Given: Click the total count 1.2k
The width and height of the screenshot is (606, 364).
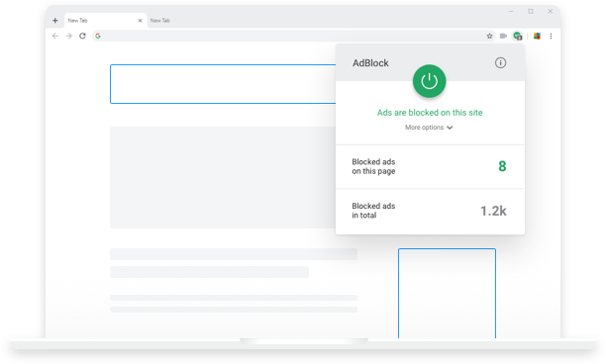Looking at the screenshot, I should (x=493, y=211).
